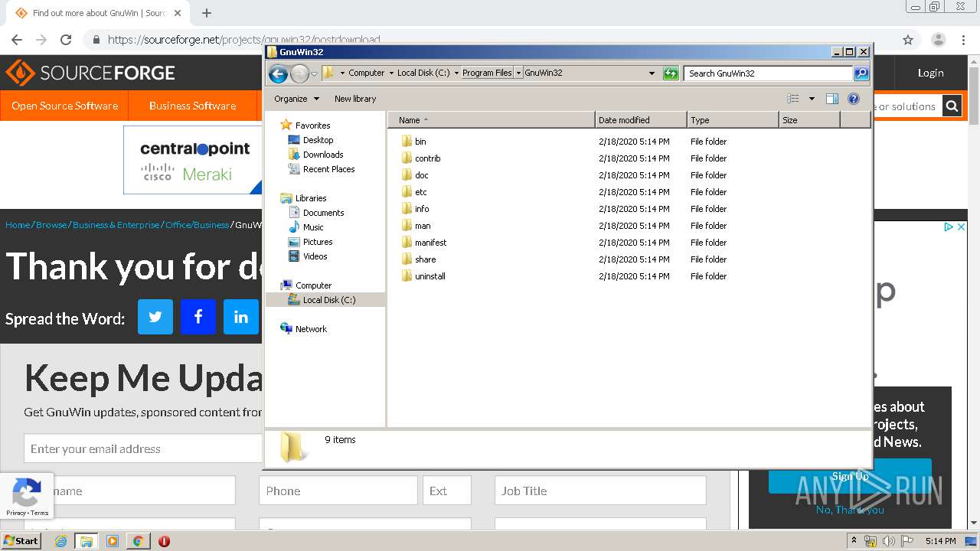The height and width of the screenshot is (551, 980).
Task: Select the man folder icon
Action: coord(407,226)
